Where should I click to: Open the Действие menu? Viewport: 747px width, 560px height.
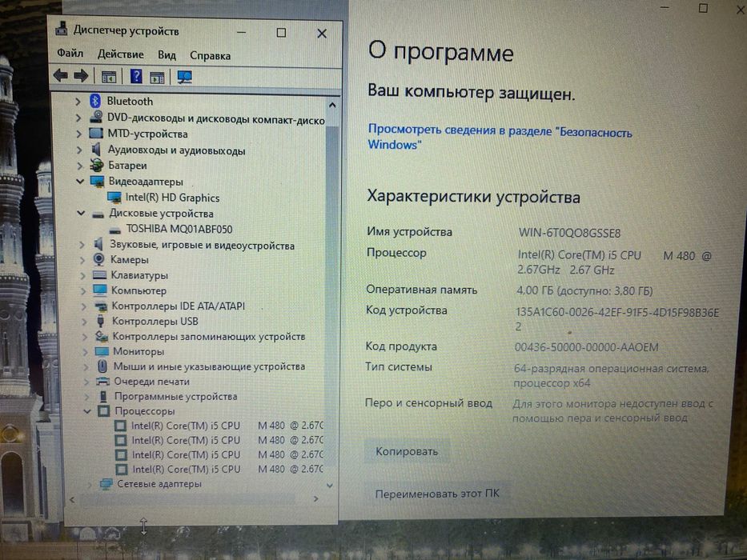tap(120, 54)
